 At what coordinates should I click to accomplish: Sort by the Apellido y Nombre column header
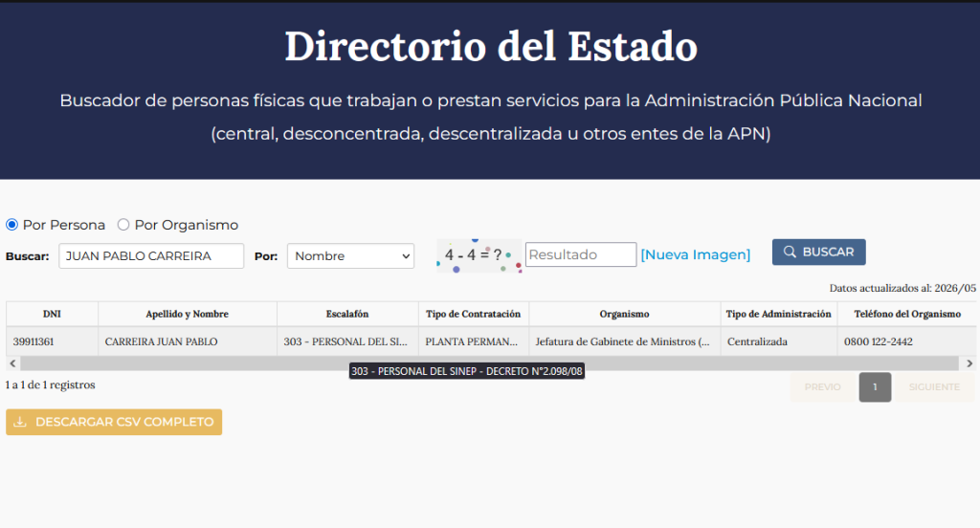[187, 314]
